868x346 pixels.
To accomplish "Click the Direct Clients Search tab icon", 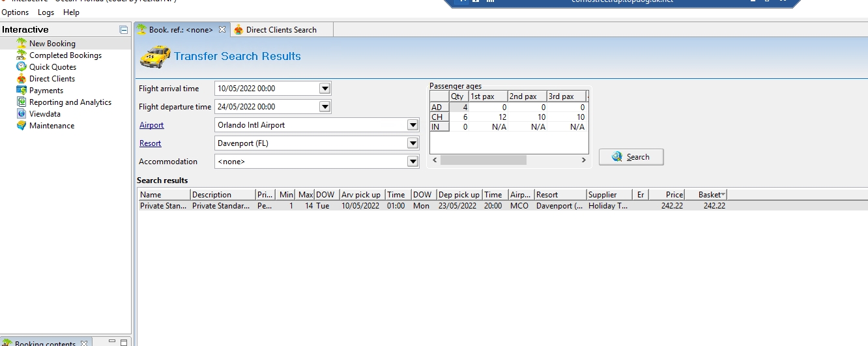I will coord(239,29).
